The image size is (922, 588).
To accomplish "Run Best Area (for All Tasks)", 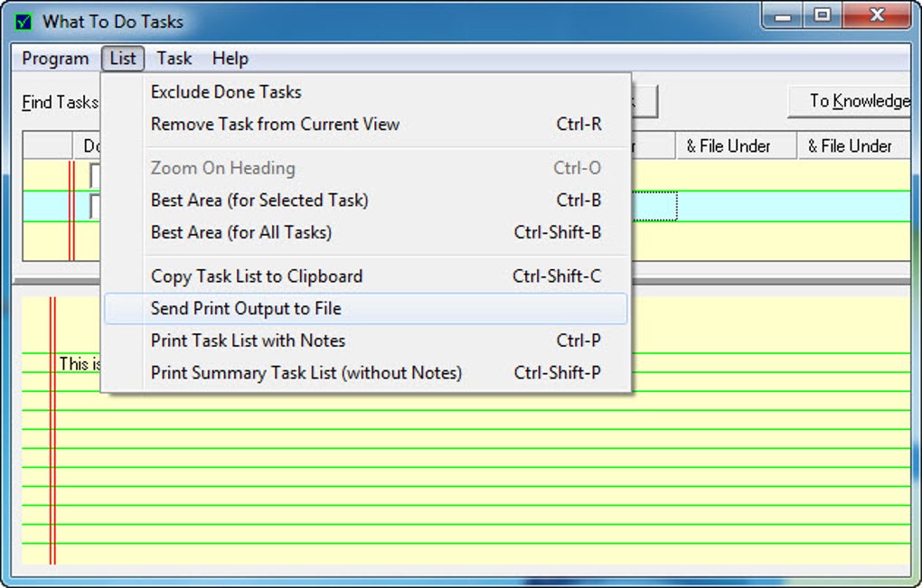I will (241, 233).
